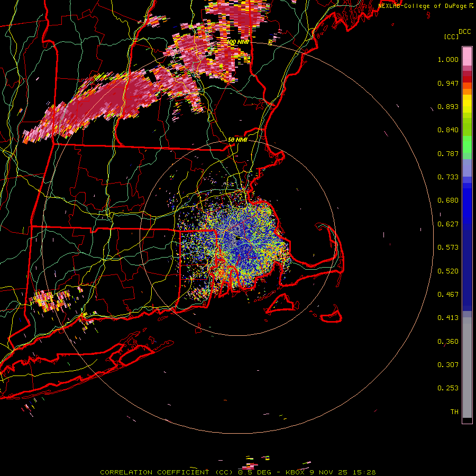Click the 50 NMI range ring label
The height and width of the screenshot is (476, 476).
pyautogui.click(x=237, y=140)
